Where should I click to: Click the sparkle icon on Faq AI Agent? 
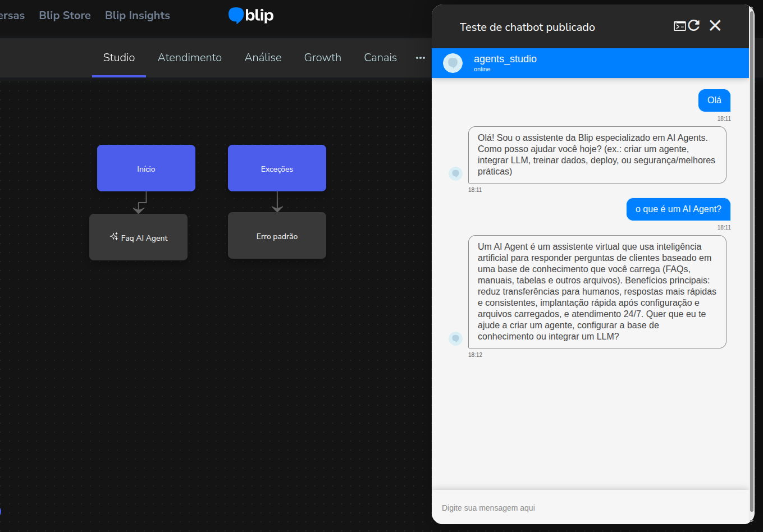click(x=114, y=236)
